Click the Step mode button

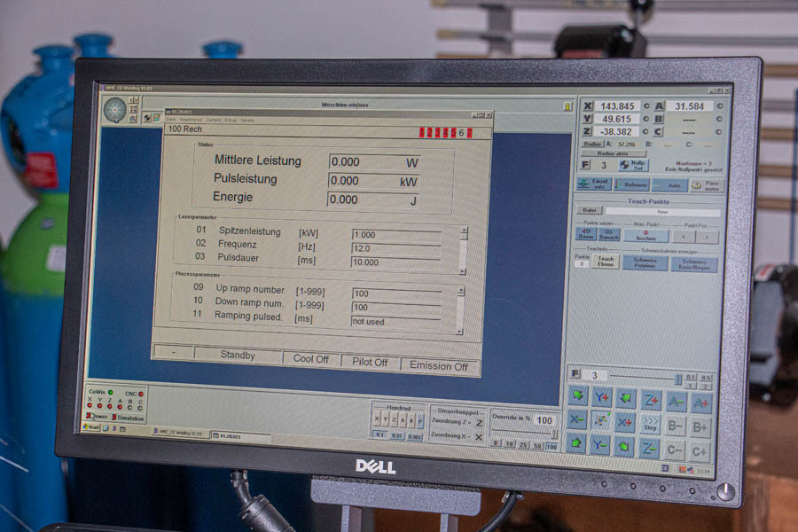click(x=650, y=423)
